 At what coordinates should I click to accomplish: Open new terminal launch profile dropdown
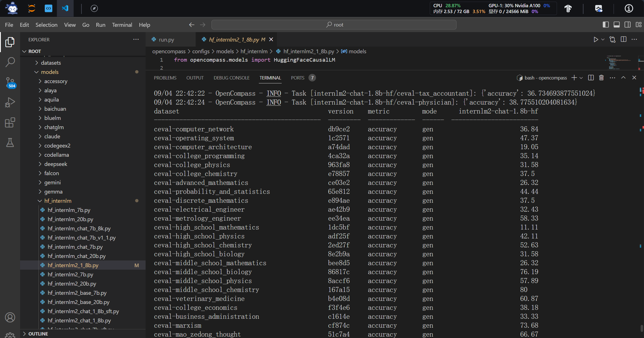(x=581, y=78)
